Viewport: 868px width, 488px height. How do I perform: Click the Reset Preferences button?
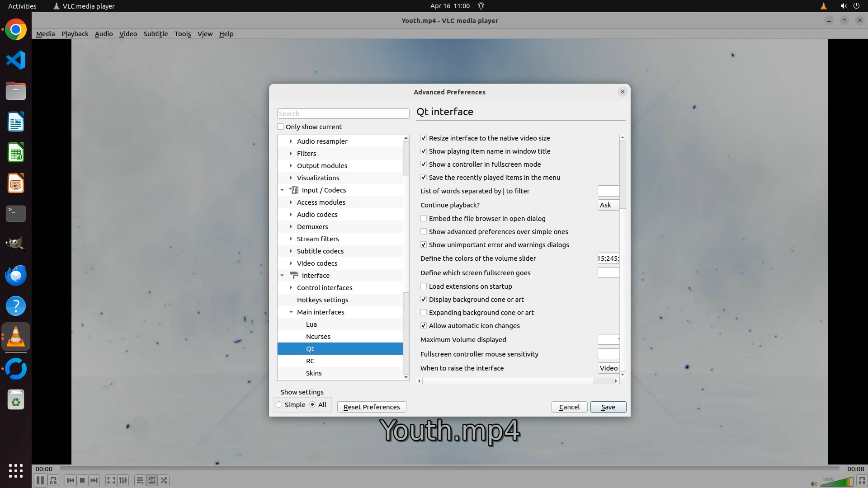point(372,407)
